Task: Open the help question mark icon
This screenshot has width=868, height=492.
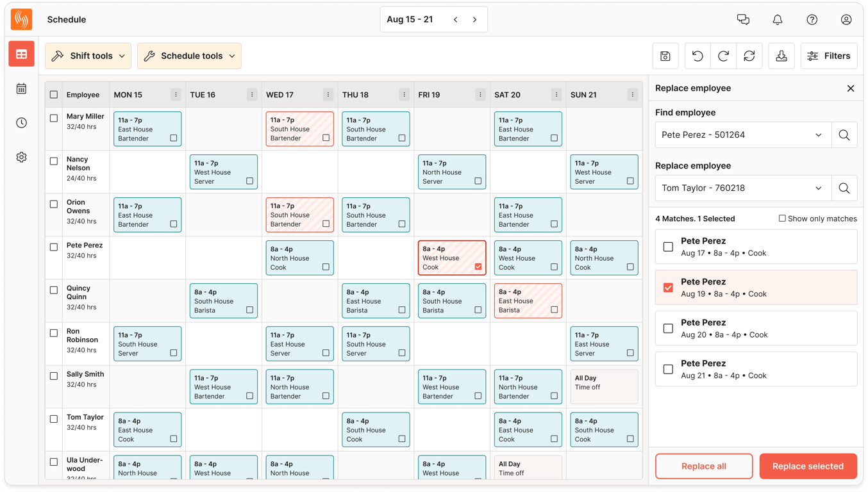Action: 812,19
